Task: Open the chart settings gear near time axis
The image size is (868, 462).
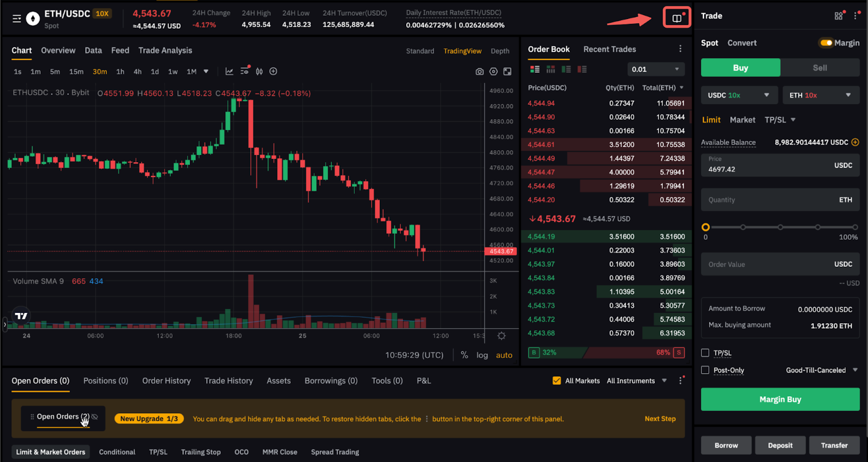Action: pyautogui.click(x=501, y=336)
